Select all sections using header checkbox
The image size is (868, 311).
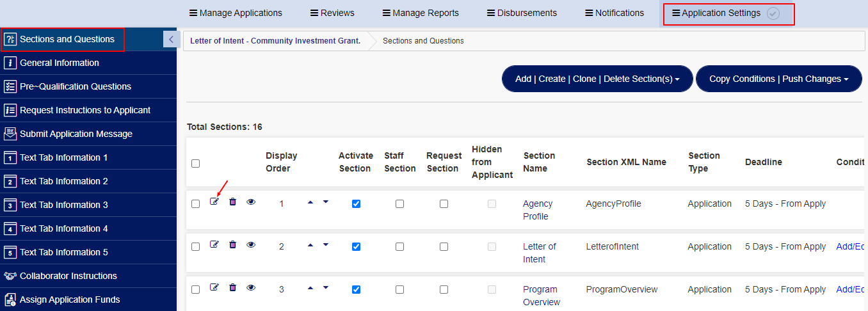pos(195,164)
